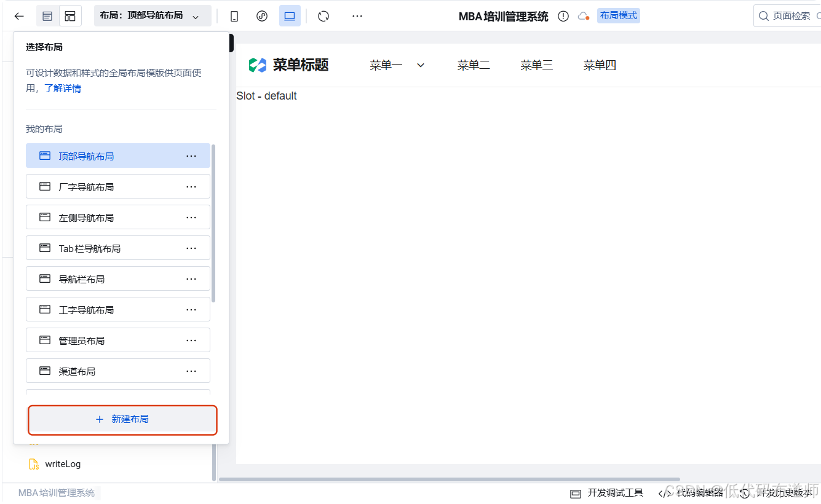Click the back arrow icon

[x=19, y=16]
